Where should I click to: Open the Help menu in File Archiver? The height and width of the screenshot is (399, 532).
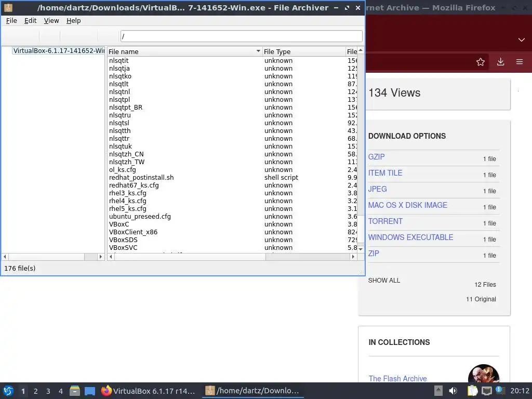(74, 21)
